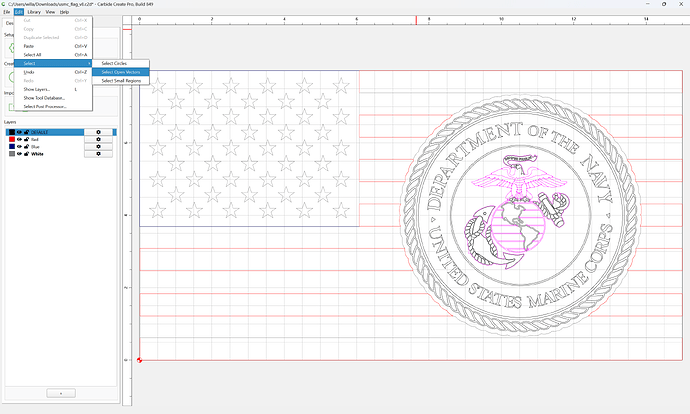Click the horizontal ruler at mark 8
The image size is (690, 414).
(429, 19)
